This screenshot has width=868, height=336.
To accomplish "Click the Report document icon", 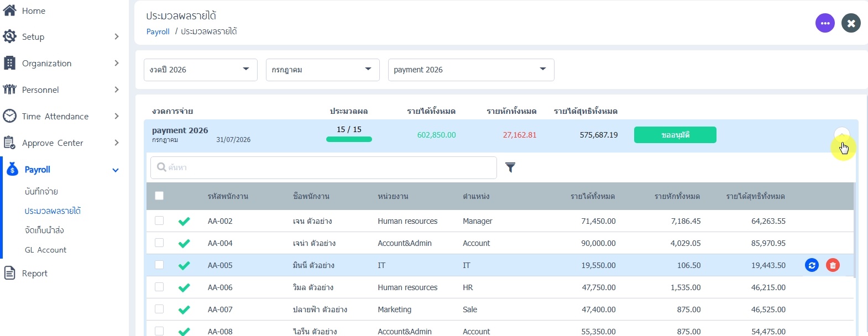I will 9,273.
